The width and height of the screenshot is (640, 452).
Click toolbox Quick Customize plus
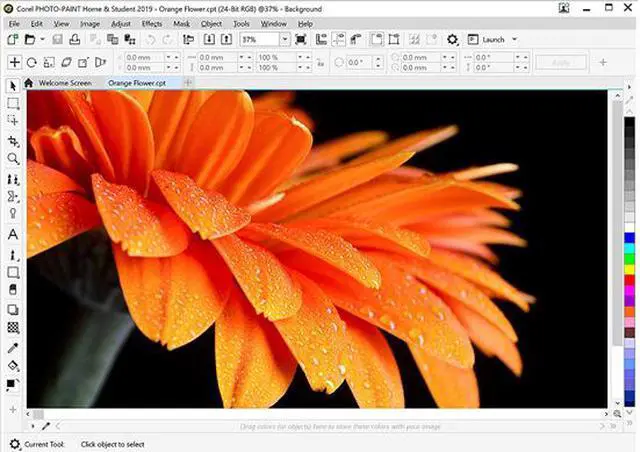coord(13,410)
